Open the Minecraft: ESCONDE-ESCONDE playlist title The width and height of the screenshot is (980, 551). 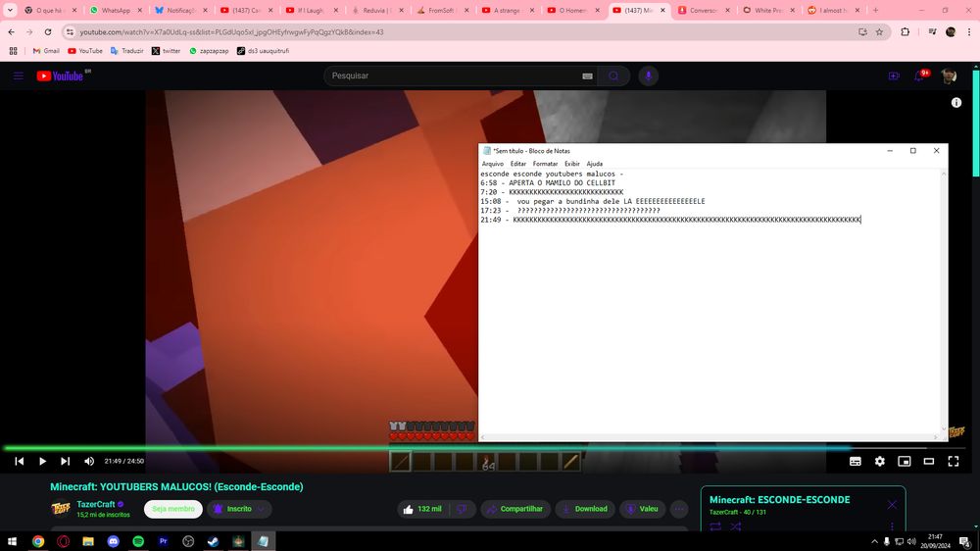pos(779,500)
